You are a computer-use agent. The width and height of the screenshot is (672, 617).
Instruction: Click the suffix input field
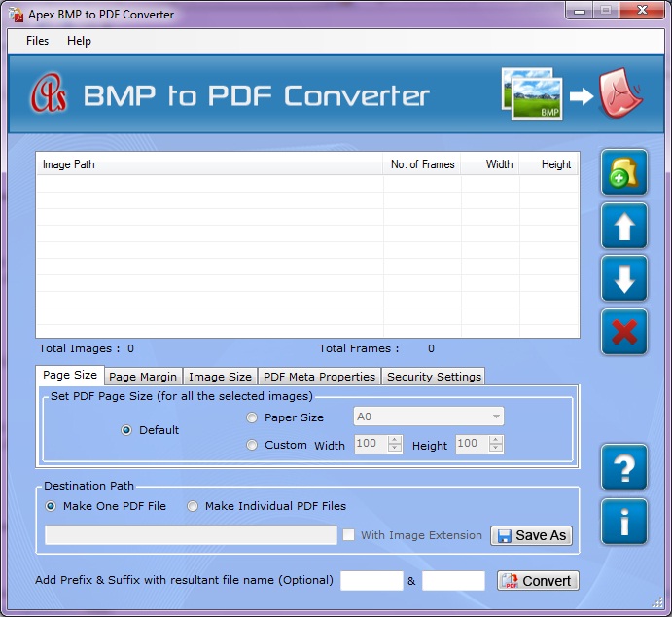(x=453, y=581)
